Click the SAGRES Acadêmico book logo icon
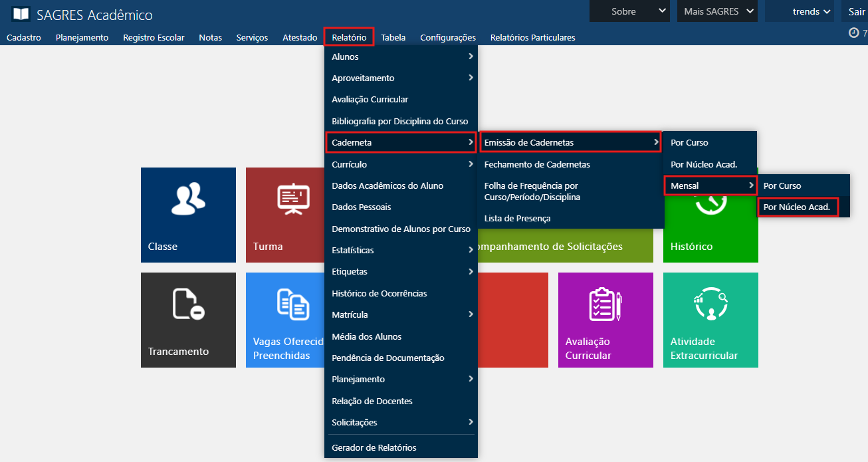This screenshot has width=868, height=462. pyautogui.click(x=21, y=15)
